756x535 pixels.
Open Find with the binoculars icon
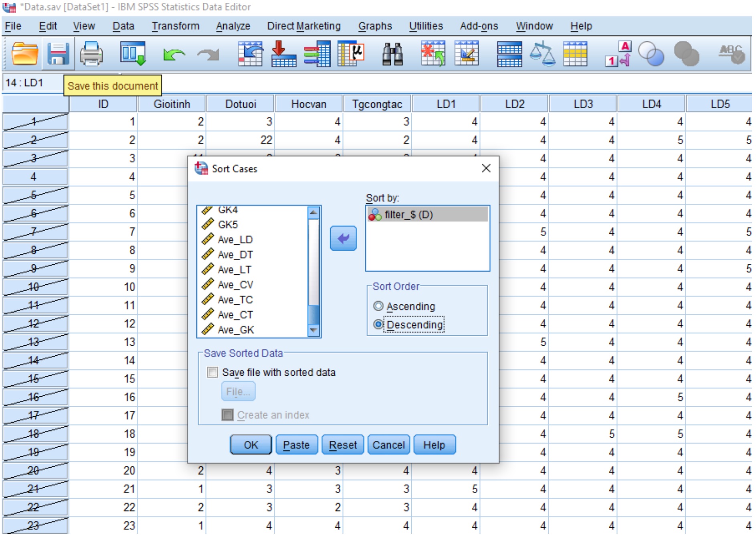click(x=392, y=54)
